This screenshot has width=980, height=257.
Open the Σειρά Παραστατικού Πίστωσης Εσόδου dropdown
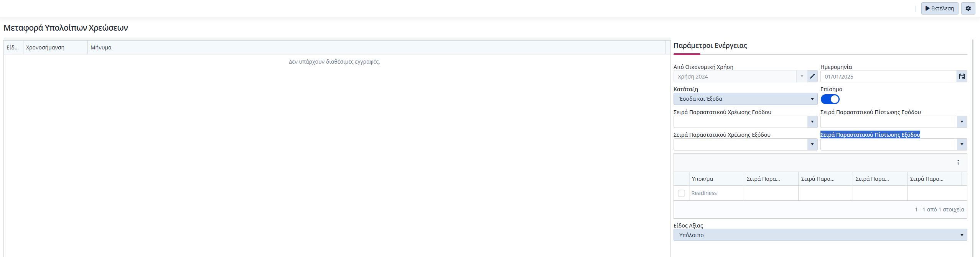(962, 122)
